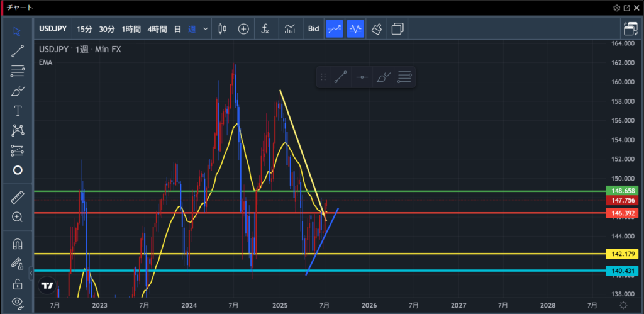Open the XABCD pattern tool

(17, 131)
